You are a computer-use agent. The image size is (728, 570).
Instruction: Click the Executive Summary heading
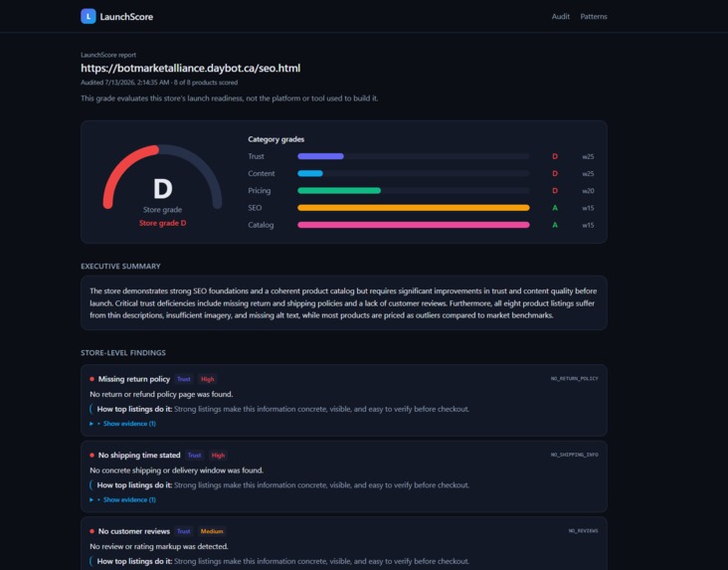tap(120, 267)
